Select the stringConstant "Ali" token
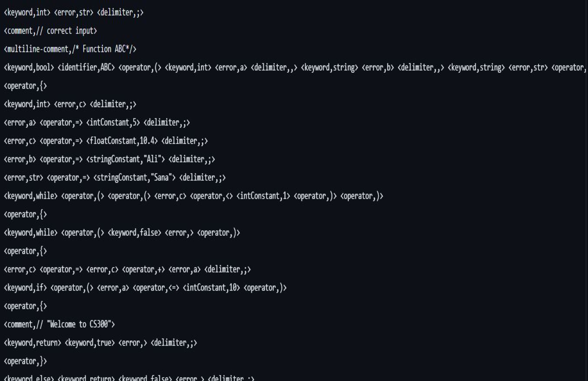The image size is (588, 381). coord(126,159)
